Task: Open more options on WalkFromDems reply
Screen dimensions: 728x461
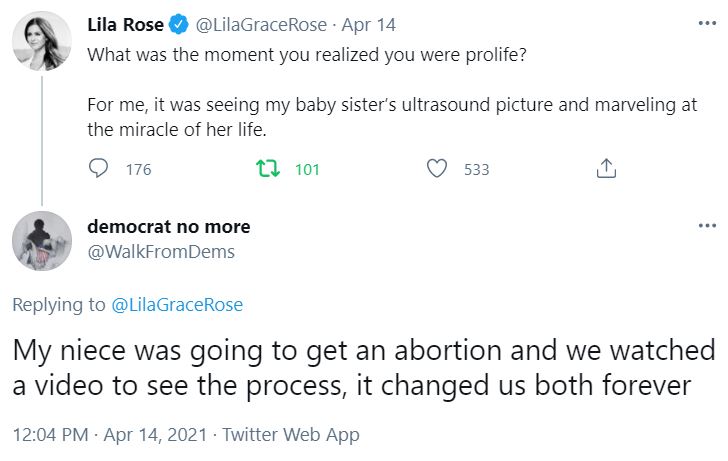Action: [x=707, y=226]
